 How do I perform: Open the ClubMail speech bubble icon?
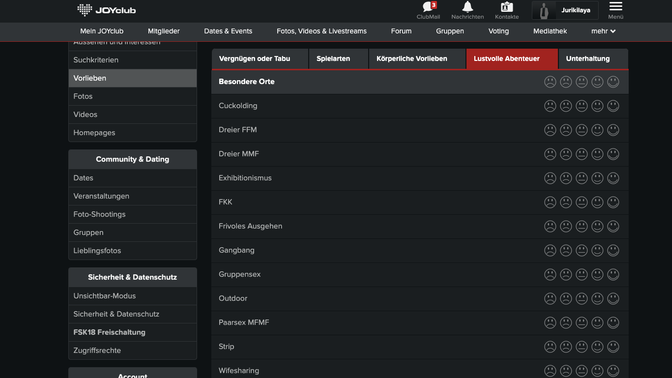[x=428, y=7]
